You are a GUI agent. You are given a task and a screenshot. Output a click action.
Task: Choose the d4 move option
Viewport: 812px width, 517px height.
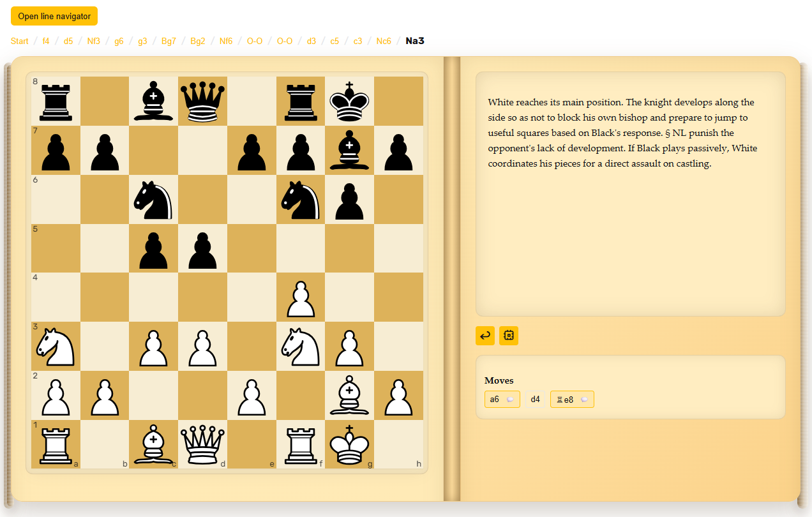[536, 400]
